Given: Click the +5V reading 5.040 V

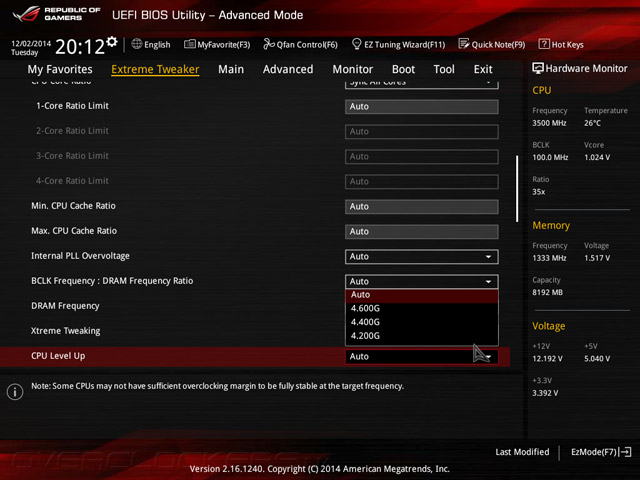Looking at the screenshot, I should tap(597, 359).
